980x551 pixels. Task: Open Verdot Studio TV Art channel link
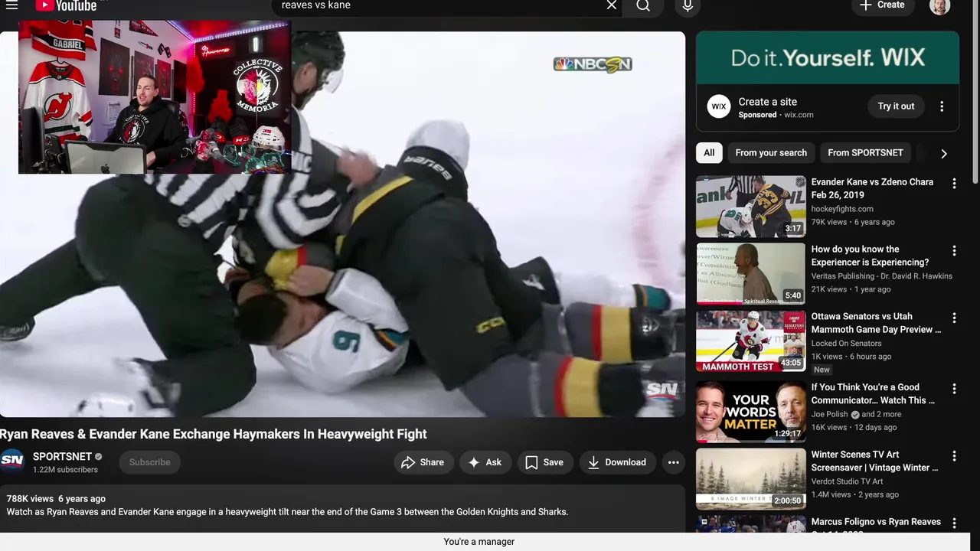coord(847,481)
